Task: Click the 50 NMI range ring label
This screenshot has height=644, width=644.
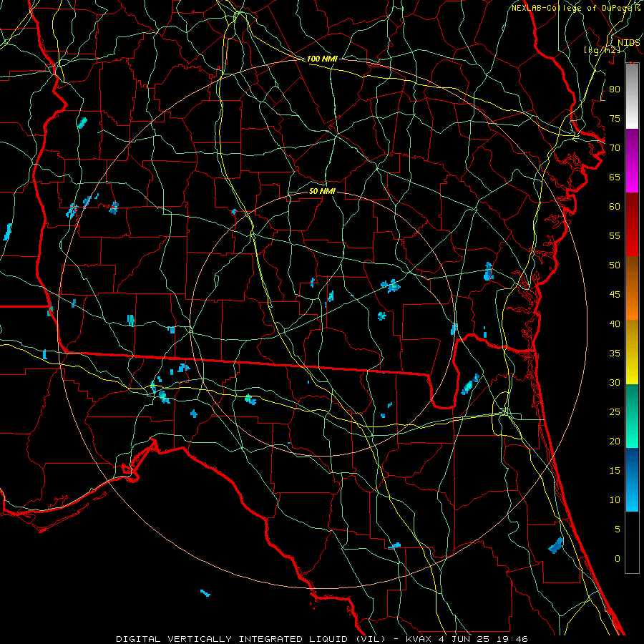Action: coord(322,191)
